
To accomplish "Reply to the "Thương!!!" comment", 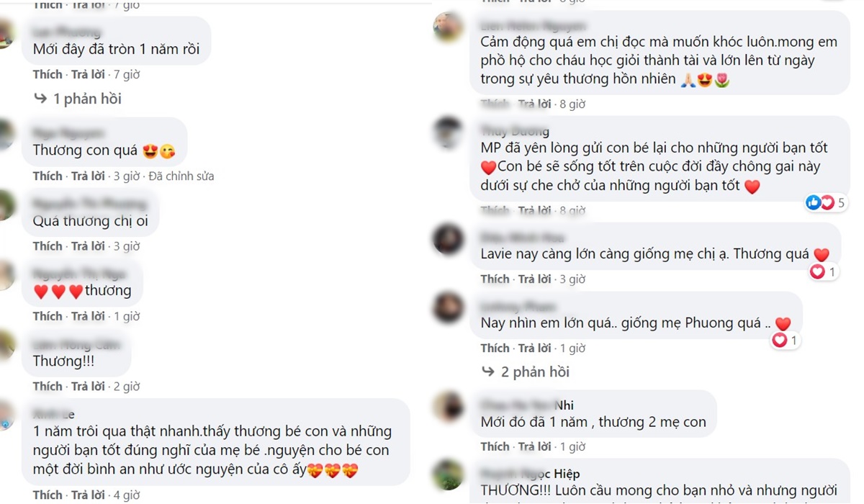I will (88, 387).
